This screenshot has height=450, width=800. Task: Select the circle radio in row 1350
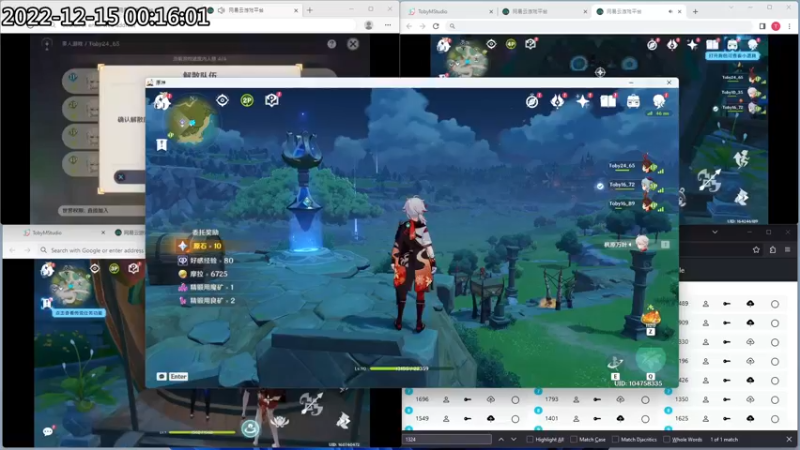[775, 400]
